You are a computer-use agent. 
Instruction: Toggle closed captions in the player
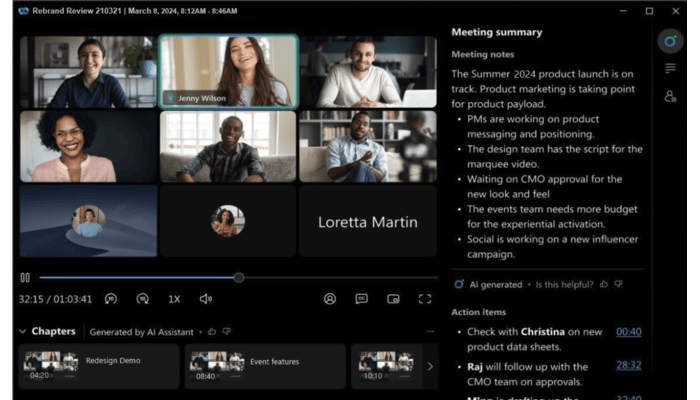(x=361, y=299)
